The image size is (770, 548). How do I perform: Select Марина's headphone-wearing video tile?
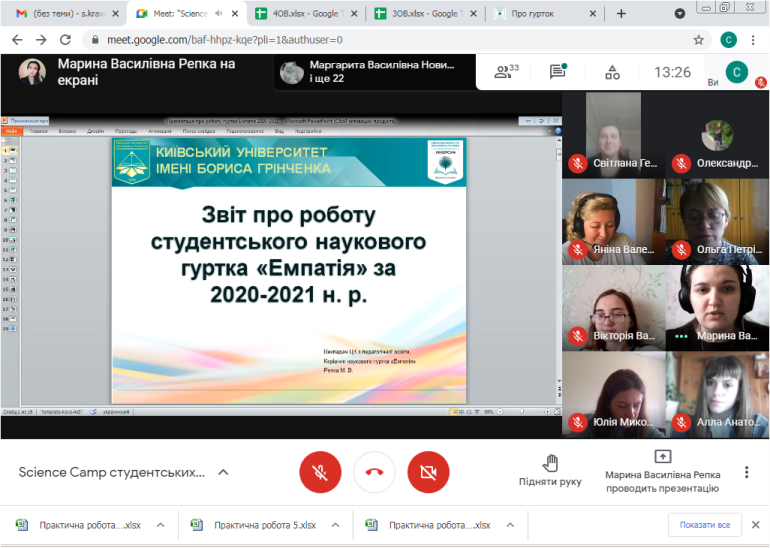[717, 308]
